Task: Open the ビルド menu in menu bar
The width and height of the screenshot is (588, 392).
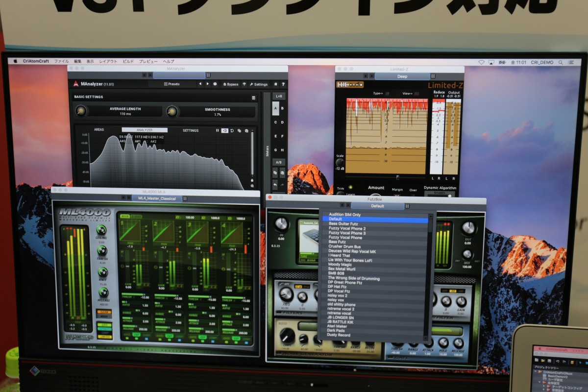Action: pos(128,61)
